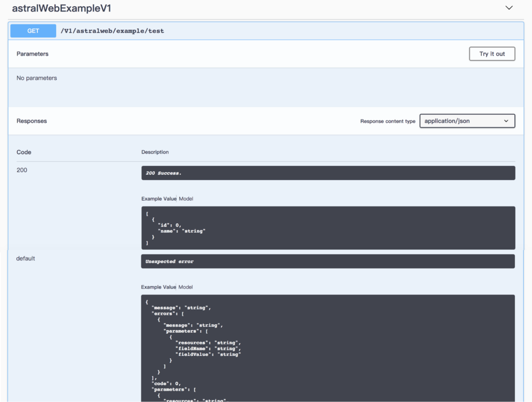Switch to Model tab under default response

click(x=185, y=287)
